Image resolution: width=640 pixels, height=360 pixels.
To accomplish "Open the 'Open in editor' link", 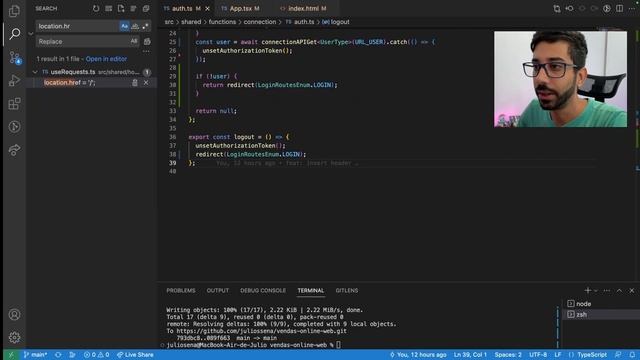I will pos(106,59).
